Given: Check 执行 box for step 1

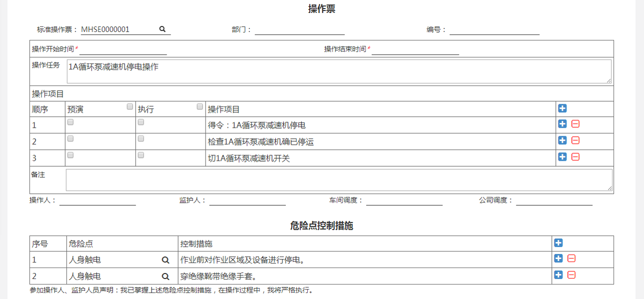Looking at the screenshot, I should click(x=141, y=122).
